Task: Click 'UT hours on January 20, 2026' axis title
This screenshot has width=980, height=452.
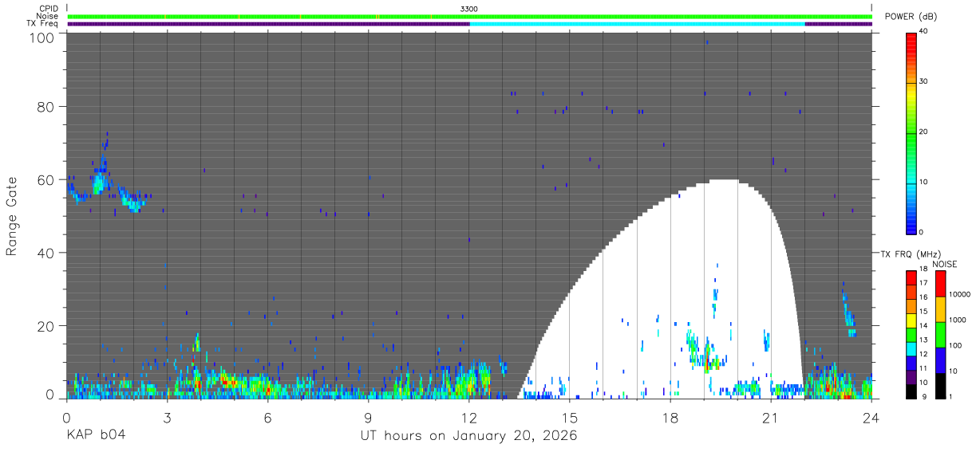Action: click(x=469, y=437)
